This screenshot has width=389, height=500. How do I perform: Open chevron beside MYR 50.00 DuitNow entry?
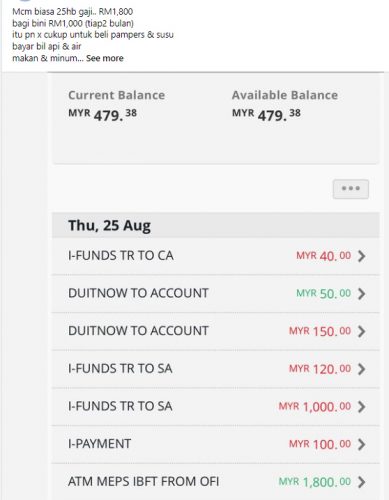362,294
